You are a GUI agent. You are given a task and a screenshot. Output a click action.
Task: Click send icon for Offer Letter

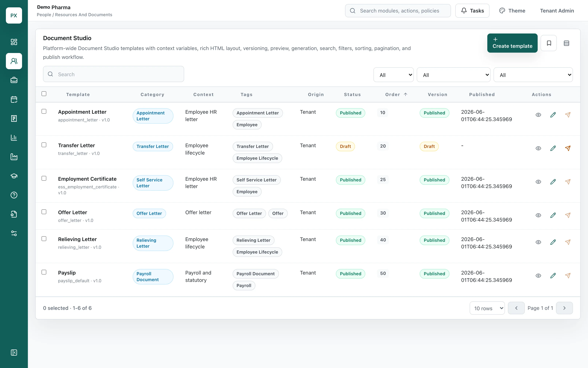click(x=568, y=215)
